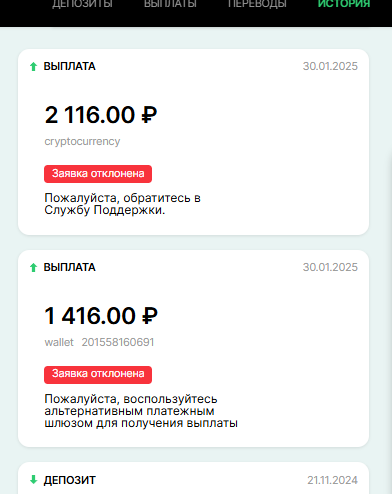Open the Переводы tab
The width and height of the screenshot is (392, 494).
point(257,4)
